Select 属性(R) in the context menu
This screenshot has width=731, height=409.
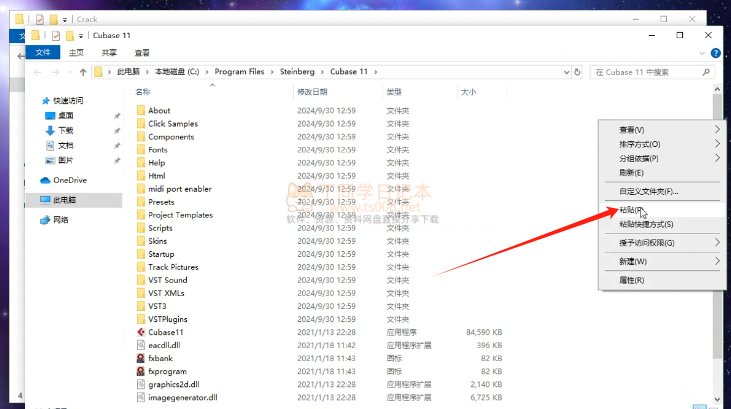click(632, 280)
